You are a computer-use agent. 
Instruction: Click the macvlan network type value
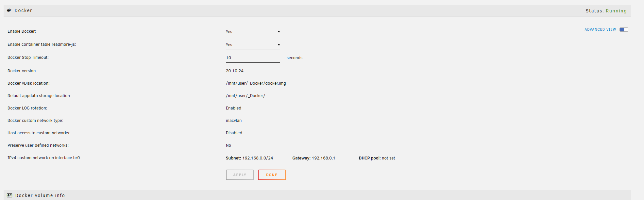[234, 121]
